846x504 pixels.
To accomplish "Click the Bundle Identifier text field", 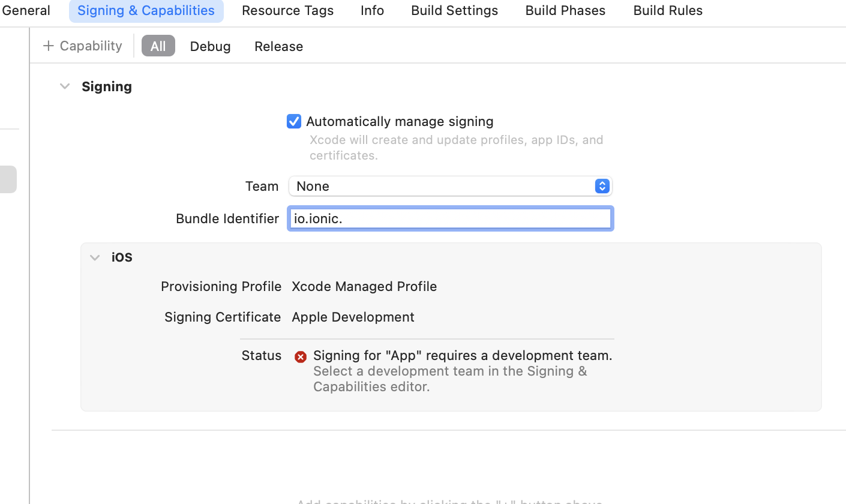I will 450,218.
